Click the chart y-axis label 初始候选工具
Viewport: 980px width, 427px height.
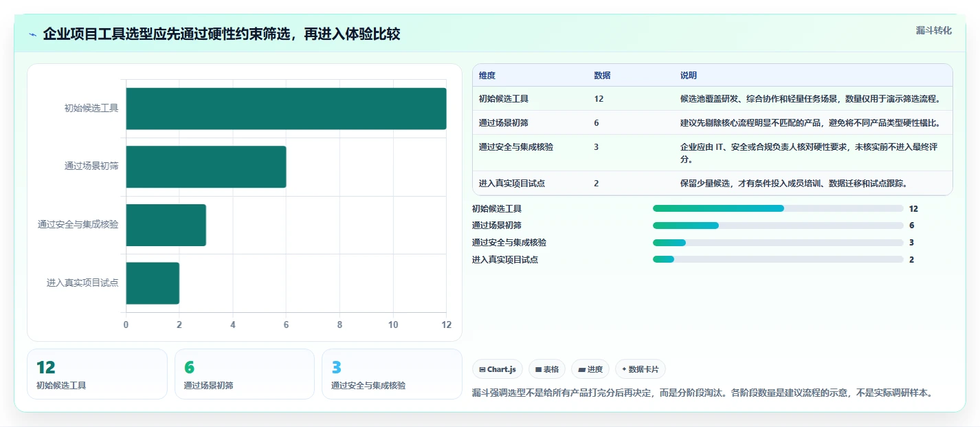[91, 108]
